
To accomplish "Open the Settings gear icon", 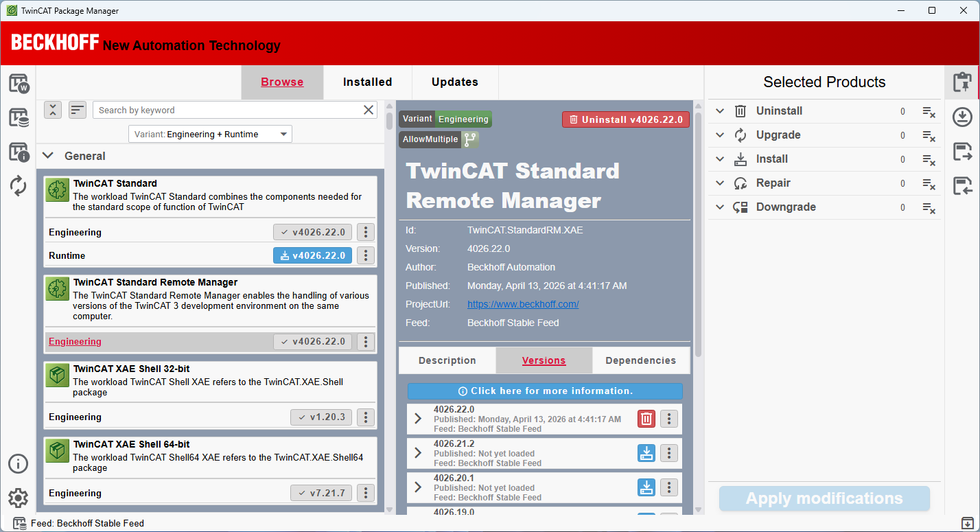I will [x=19, y=498].
